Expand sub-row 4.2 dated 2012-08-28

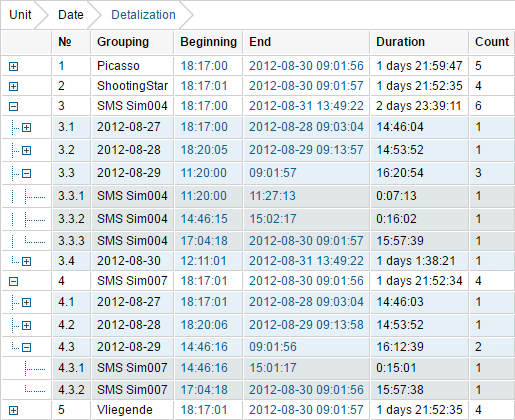[27, 325]
